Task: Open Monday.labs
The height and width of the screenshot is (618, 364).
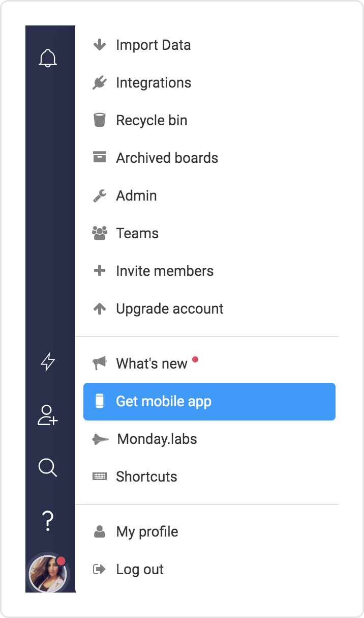Action: [x=157, y=439]
